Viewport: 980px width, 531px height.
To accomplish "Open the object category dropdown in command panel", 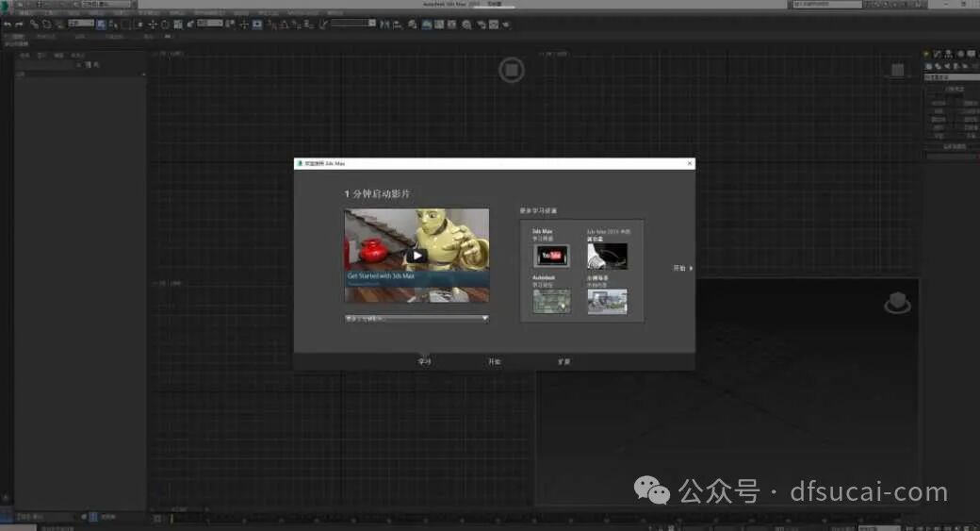I will (951, 77).
